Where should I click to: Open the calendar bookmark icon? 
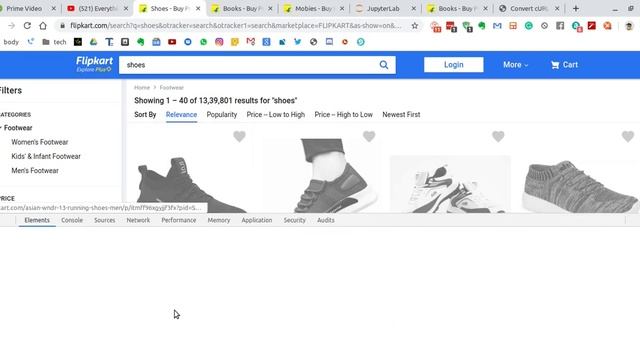coord(156,42)
